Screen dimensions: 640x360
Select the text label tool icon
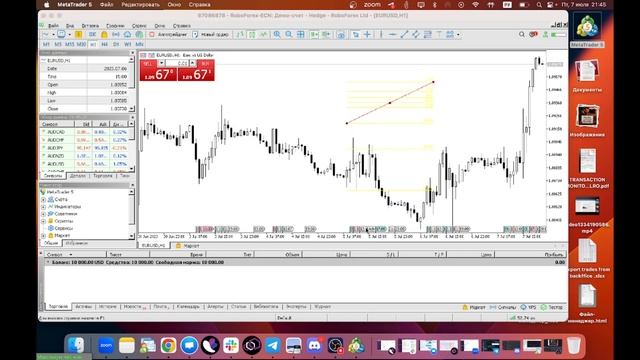tap(439, 35)
